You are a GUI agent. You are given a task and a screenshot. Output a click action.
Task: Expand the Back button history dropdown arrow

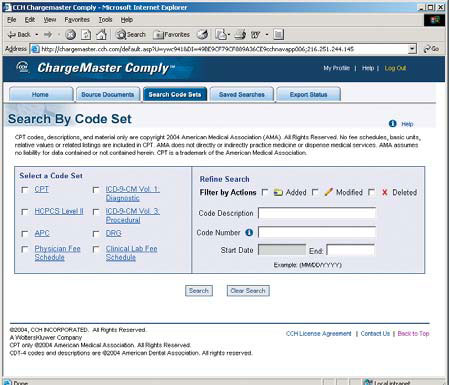(x=37, y=34)
